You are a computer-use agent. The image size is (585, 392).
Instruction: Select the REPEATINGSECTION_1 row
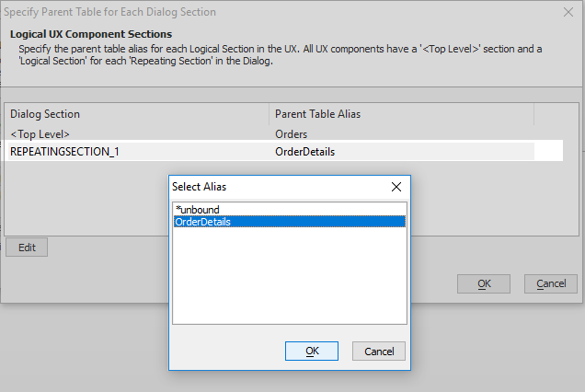271,151
